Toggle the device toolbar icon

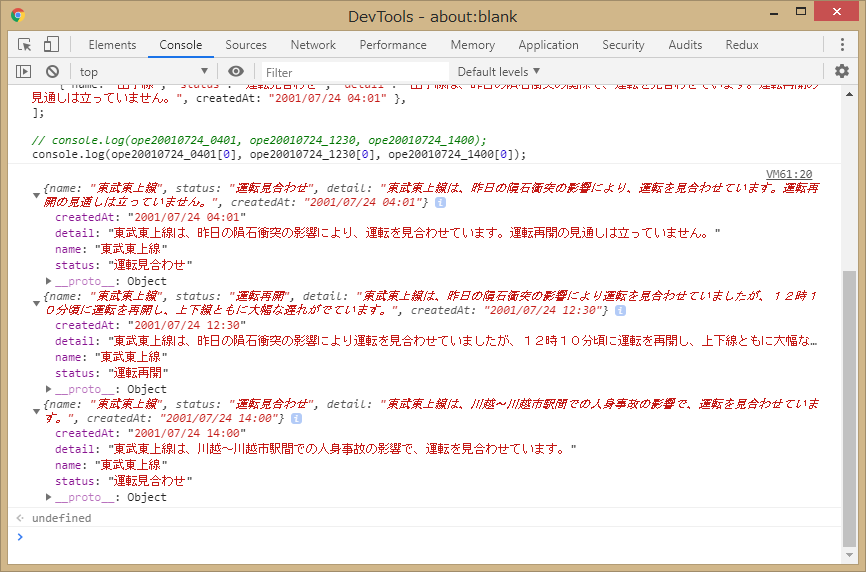click(x=51, y=45)
